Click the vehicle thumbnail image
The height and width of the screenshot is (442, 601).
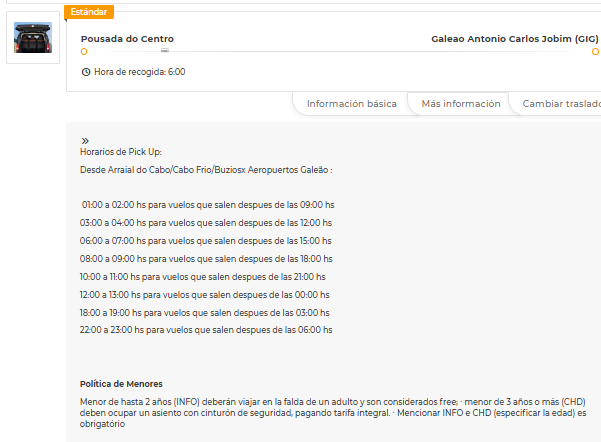(33, 38)
